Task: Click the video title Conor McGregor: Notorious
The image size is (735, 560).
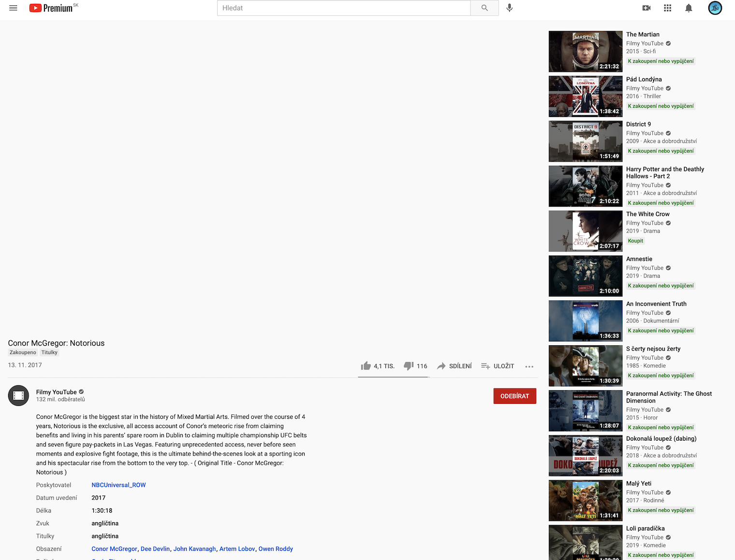Action: [56, 343]
